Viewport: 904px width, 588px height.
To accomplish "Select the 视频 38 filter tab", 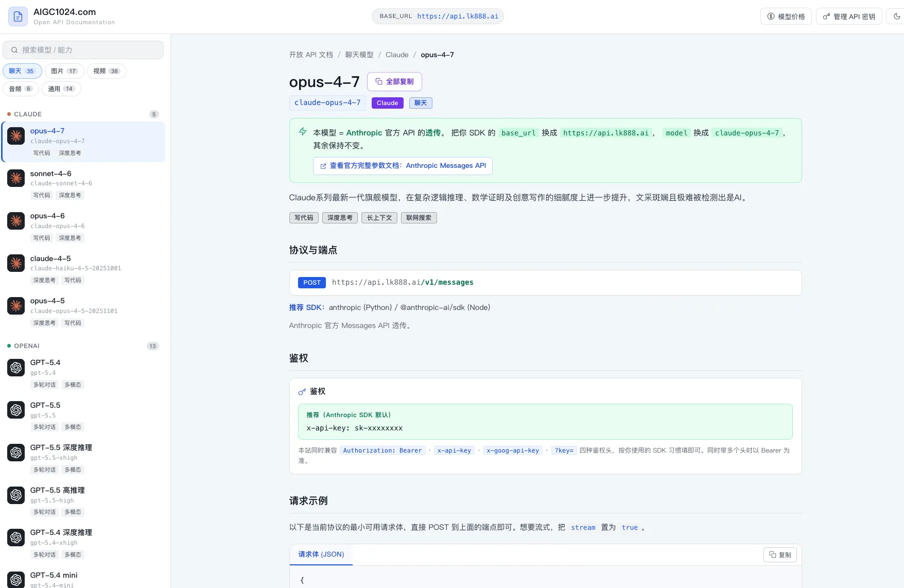I will 107,71.
